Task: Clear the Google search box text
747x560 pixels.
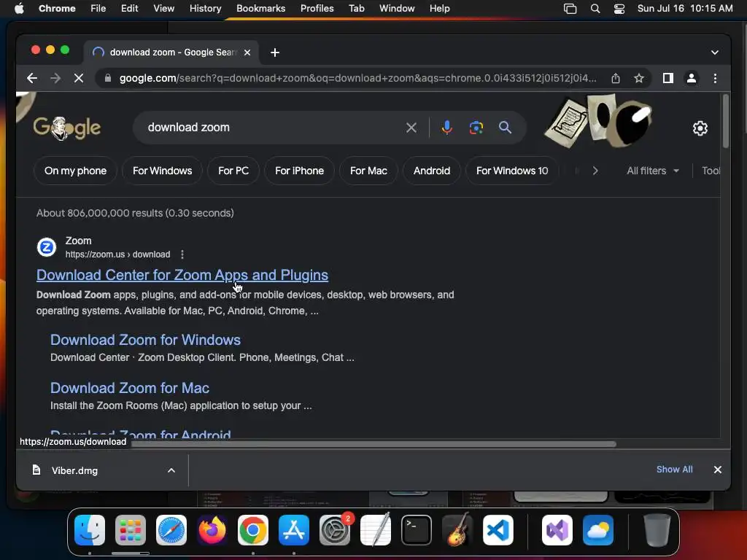Action: 411,128
